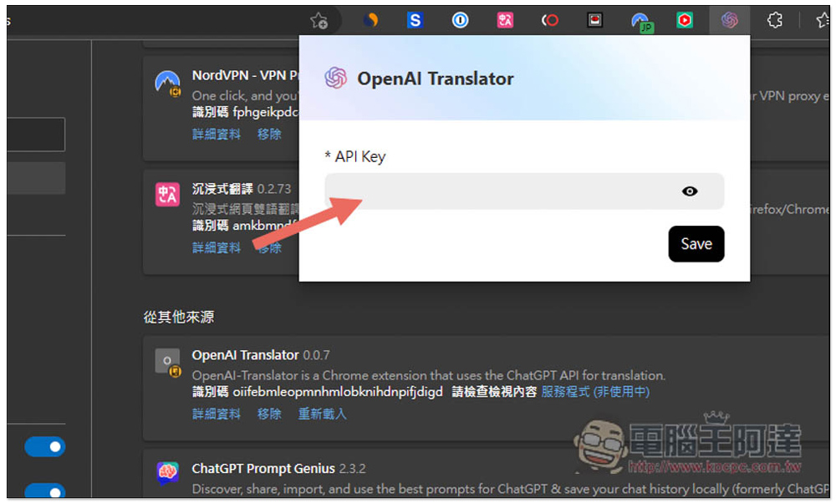
Task: Open the screen recorder extension icon
Action: pyautogui.click(x=594, y=20)
